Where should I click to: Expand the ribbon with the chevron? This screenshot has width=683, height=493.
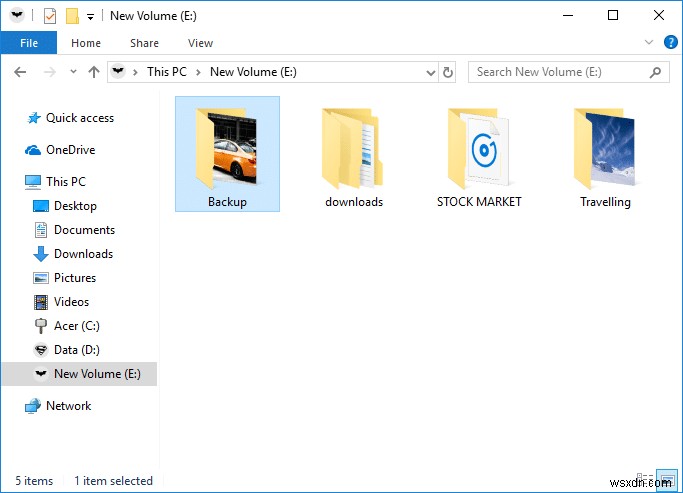point(649,42)
